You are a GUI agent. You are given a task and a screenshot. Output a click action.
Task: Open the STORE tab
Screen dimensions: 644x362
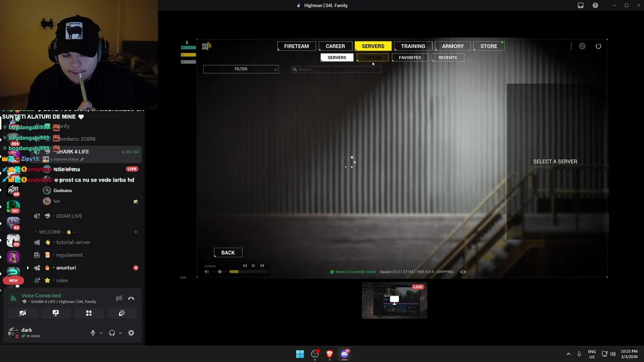(x=489, y=46)
